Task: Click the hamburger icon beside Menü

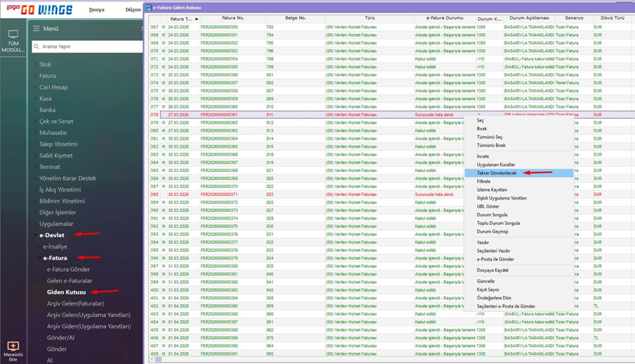Action: tap(36, 29)
